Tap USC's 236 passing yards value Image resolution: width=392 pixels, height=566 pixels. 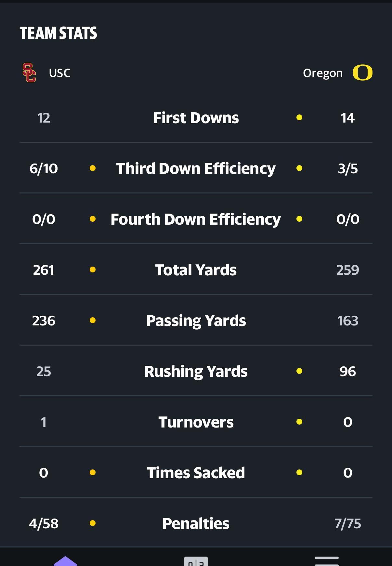[x=44, y=321]
